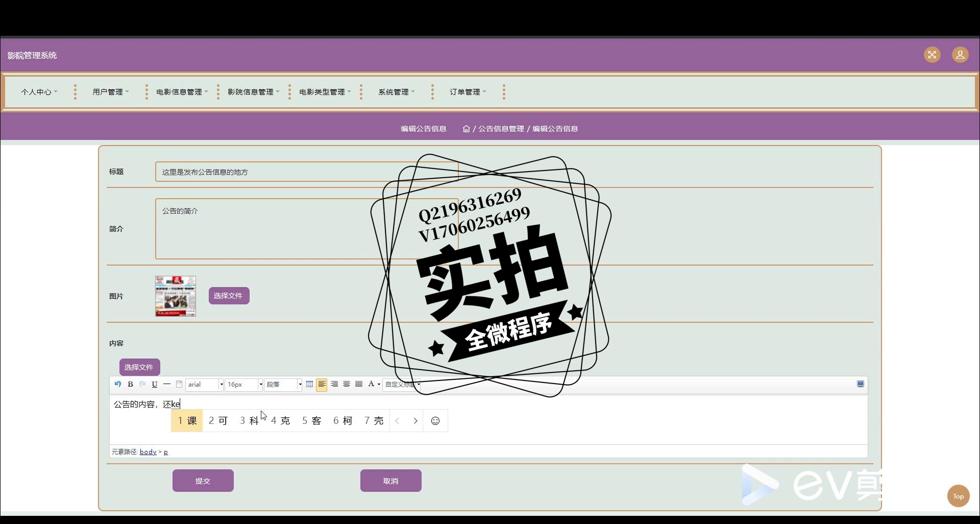The image size is (980, 524).
Task: Select IME candidate 7 壳
Action: (374, 421)
